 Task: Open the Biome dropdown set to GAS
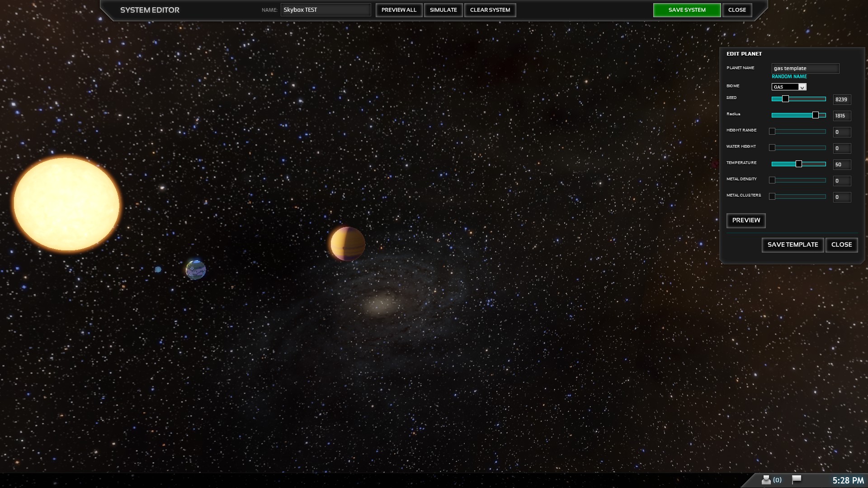789,87
